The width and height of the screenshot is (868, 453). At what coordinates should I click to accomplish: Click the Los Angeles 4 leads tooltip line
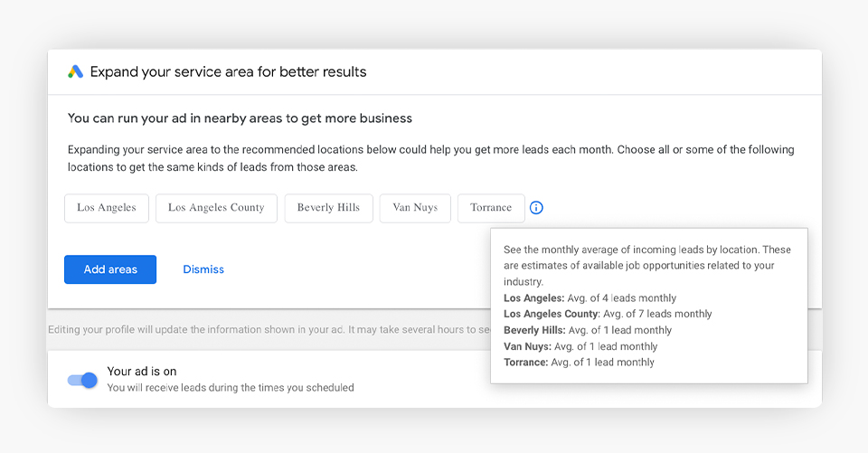(590, 297)
